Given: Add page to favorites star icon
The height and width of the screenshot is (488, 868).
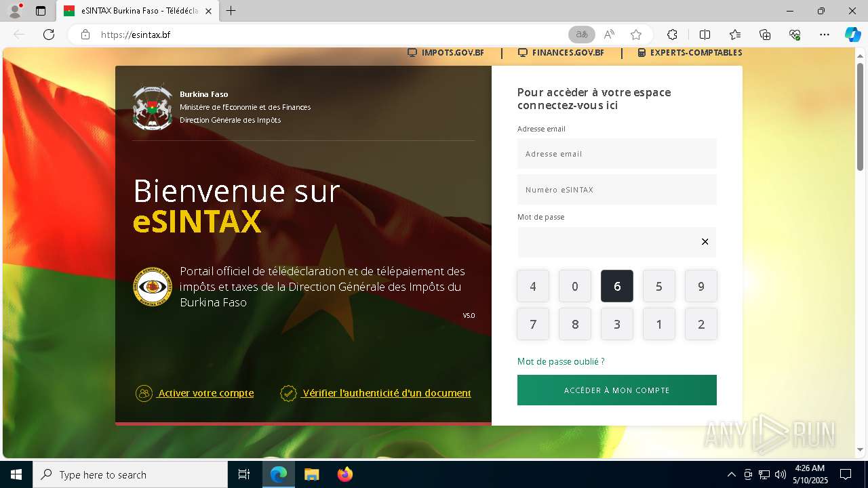Looking at the screenshot, I should click(636, 35).
